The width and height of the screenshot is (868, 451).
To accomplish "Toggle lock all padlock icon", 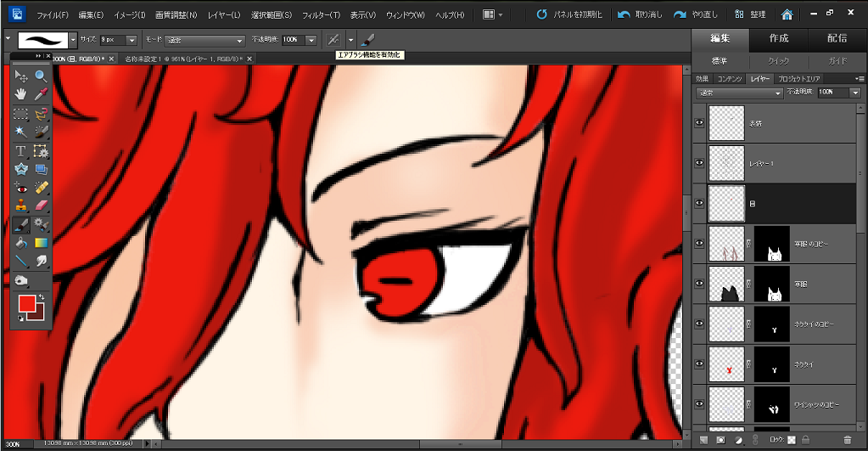I will [806, 440].
